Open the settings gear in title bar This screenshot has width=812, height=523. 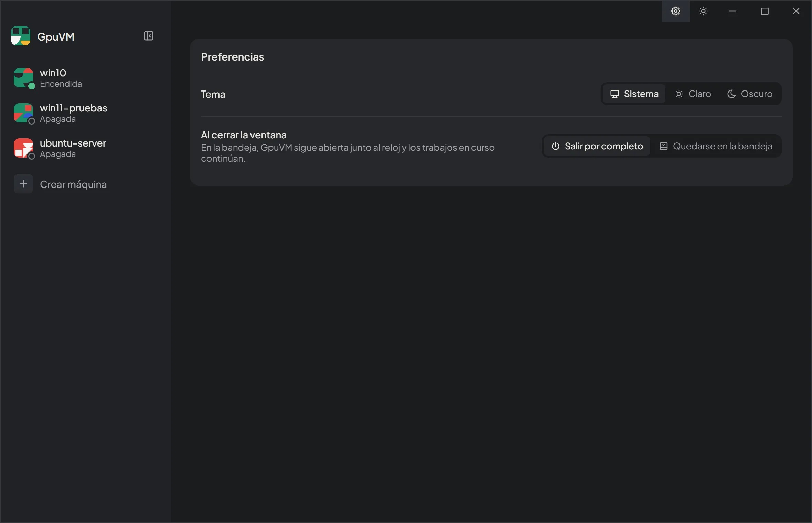pyautogui.click(x=675, y=11)
